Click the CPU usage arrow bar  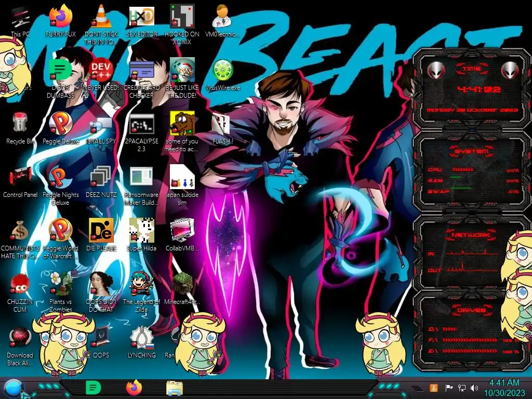462,170
